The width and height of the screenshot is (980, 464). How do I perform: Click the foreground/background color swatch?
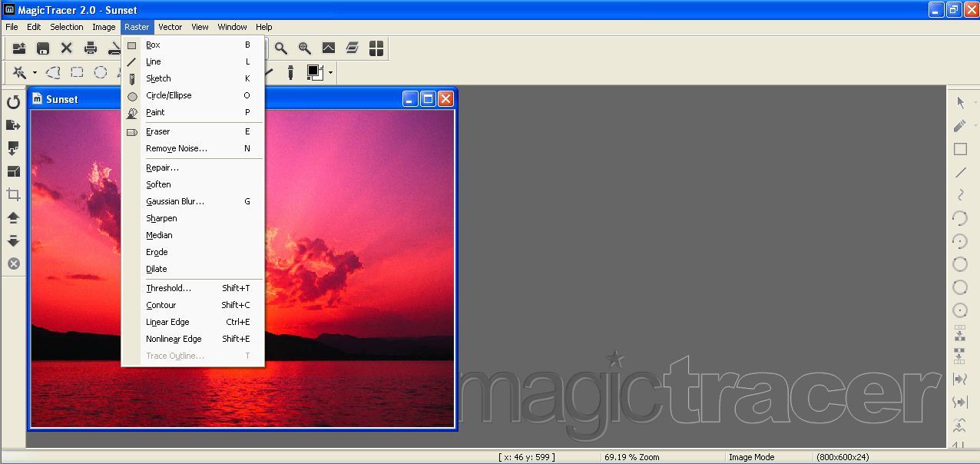point(315,72)
